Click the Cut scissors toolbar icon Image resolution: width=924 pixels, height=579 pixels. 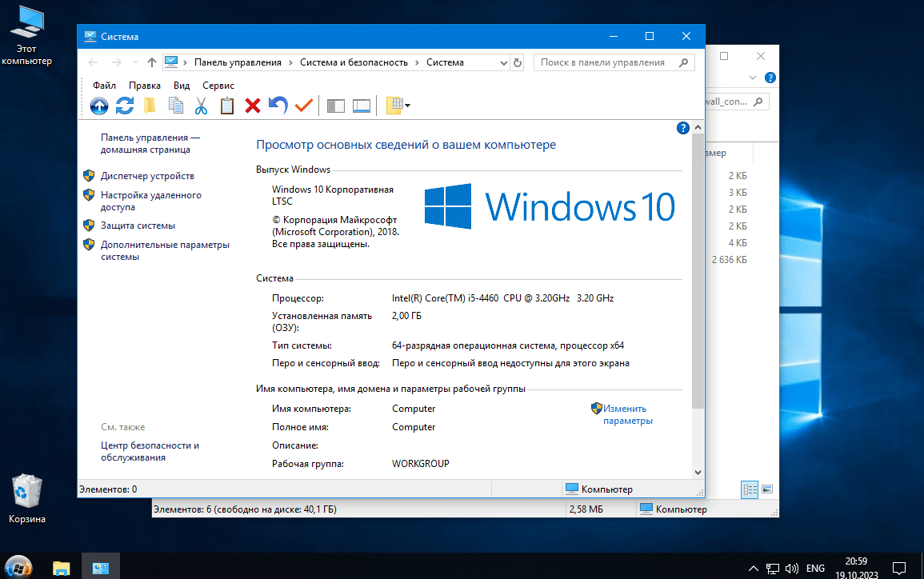(201, 106)
